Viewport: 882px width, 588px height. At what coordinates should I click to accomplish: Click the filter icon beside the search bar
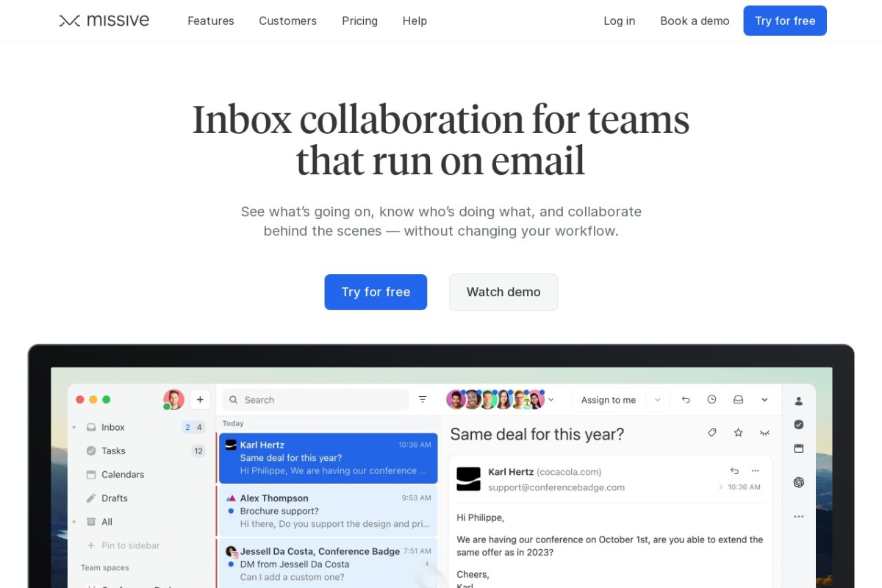423,400
